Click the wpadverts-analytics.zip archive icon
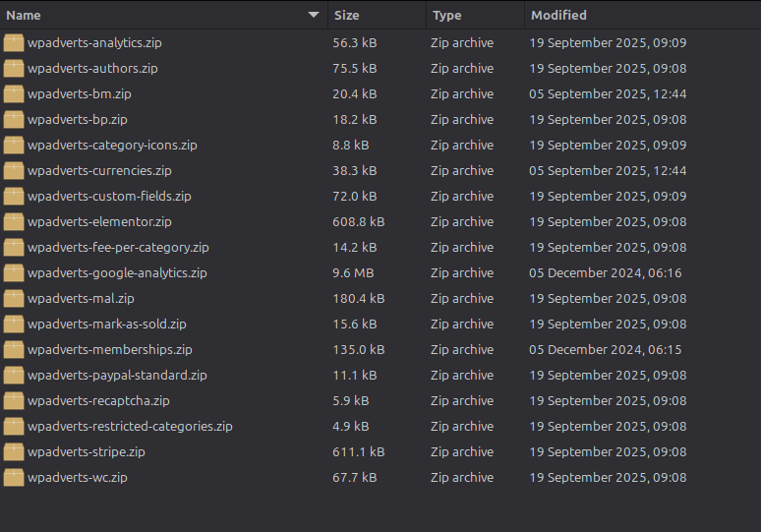Image resolution: width=761 pixels, height=532 pixels. 13,43
